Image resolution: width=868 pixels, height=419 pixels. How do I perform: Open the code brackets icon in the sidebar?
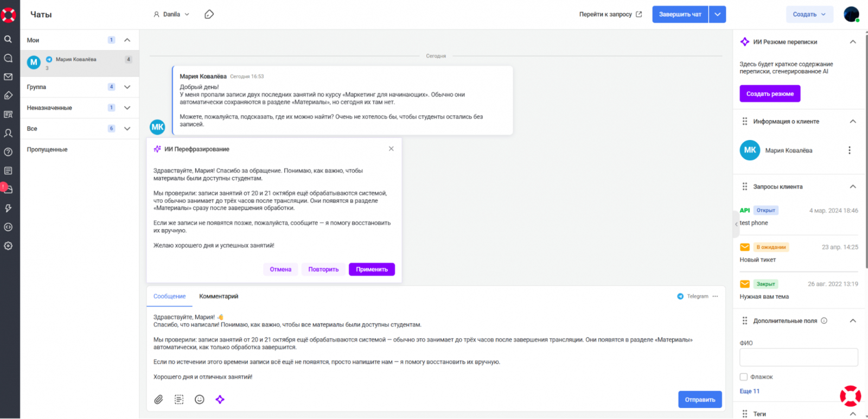click(x=8, y=227)
